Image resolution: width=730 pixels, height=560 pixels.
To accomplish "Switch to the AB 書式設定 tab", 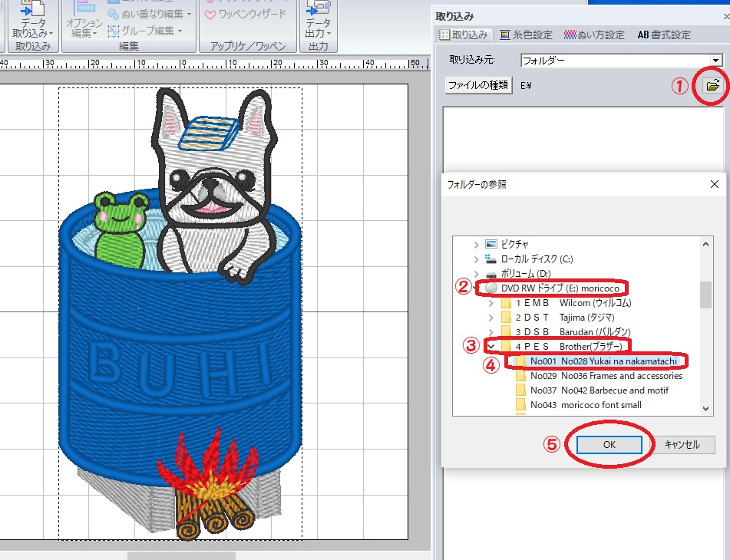I will tap(664, 35).
